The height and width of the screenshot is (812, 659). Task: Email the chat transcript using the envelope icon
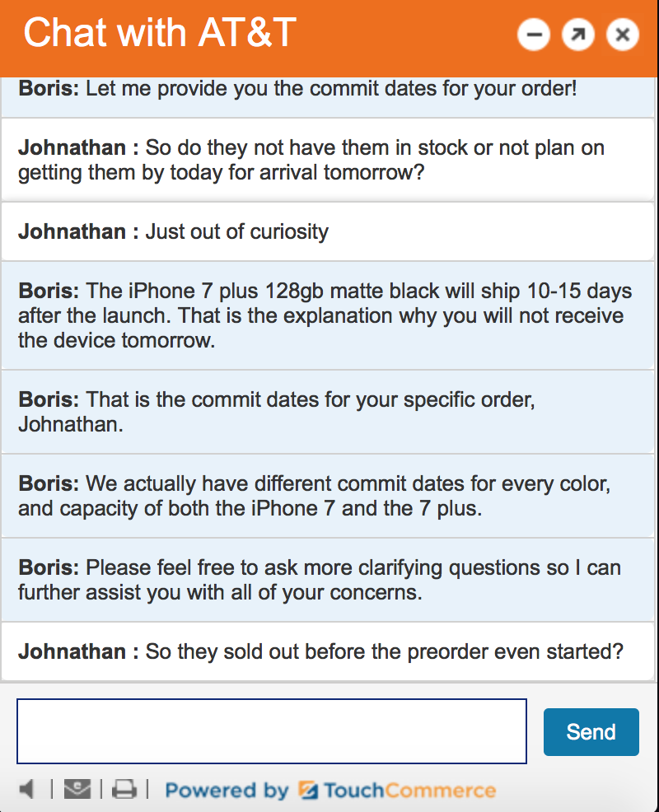click(x=77, y=789)
